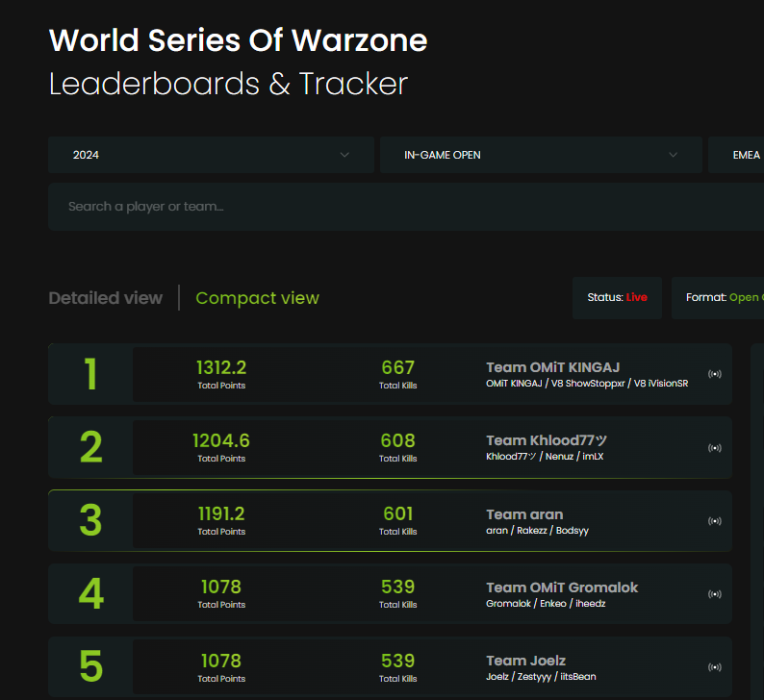Open the EMEA region dropdown
The width and height of the screenshot is (764, 700).
(x=736, y=155)
